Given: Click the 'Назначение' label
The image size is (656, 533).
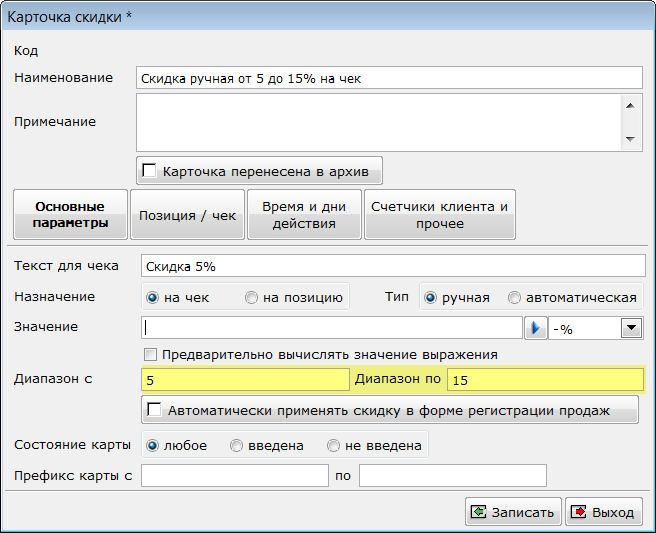Looking at the screenshot, I should pyautogui.click(x=55, y=297).
